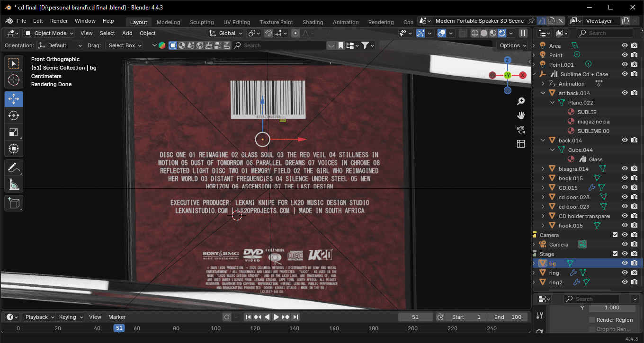Expand the bisagra.014 tree item
Image resolution: width=644 pixels, height=343 pixels.
coord(543,169)
